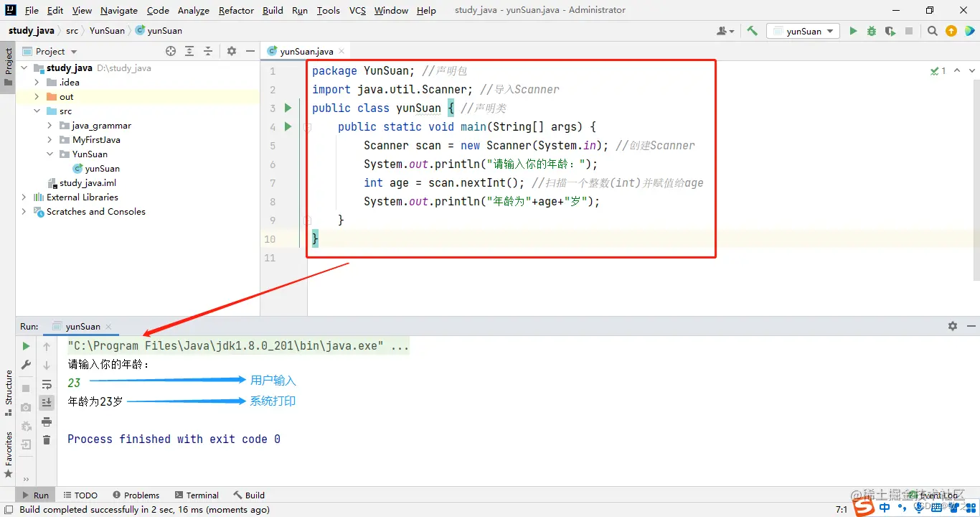Build project with the hammer icon
980x517 pixels.
click(x=752, y=31)
